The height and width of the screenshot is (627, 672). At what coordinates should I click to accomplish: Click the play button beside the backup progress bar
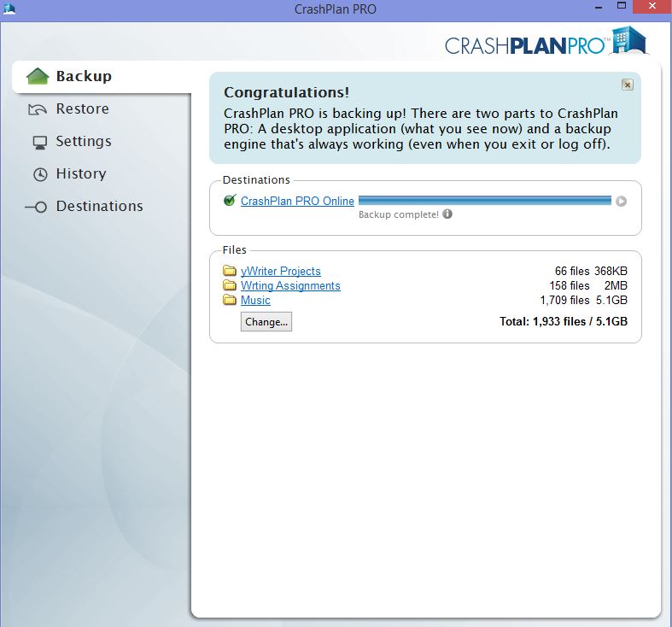(x=621, y=201)
